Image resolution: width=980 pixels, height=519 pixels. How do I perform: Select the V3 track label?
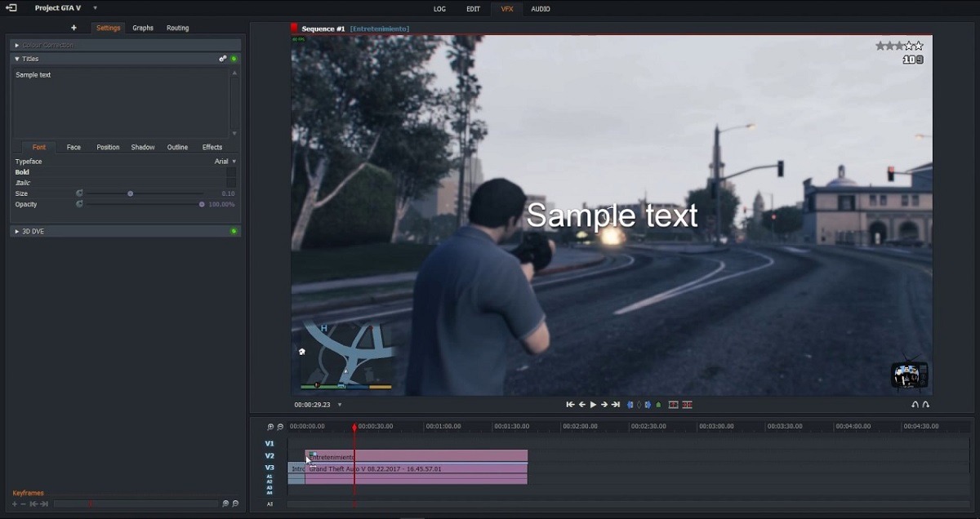click(x=269, y=468)
